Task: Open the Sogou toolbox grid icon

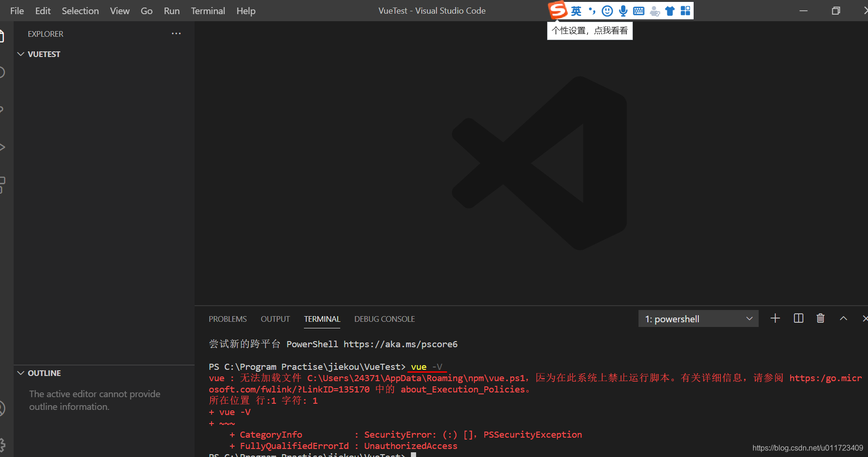Action: 685,11
